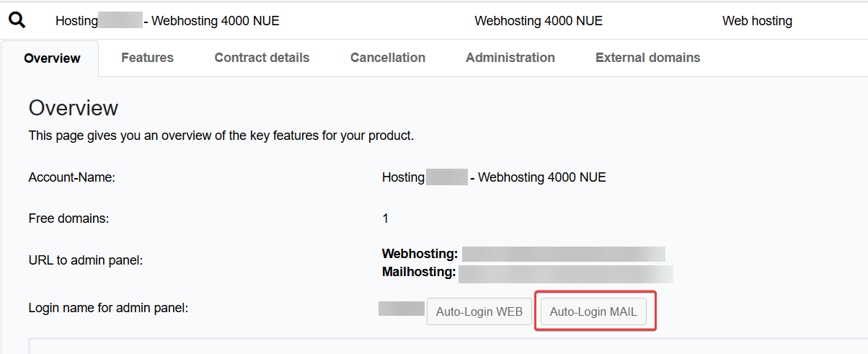Screen dimensions: 868x354
Task: Click the Overview page heading
Action: coord(74,108)
